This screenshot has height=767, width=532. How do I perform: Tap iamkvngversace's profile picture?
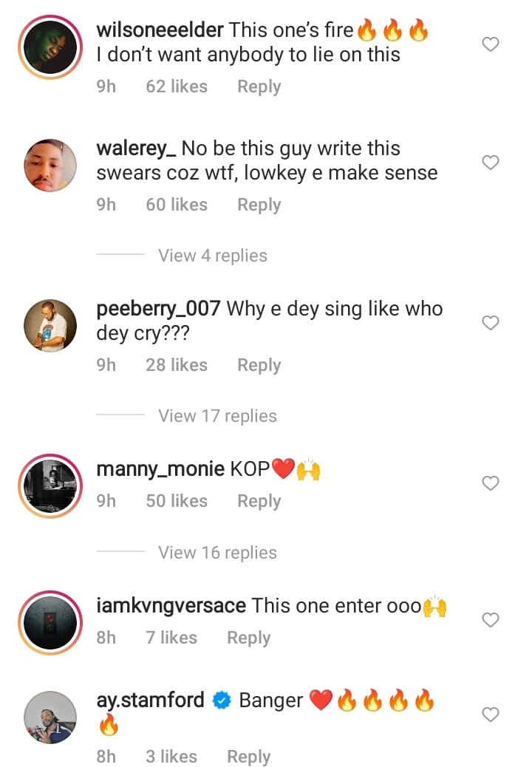pos(50,621)
